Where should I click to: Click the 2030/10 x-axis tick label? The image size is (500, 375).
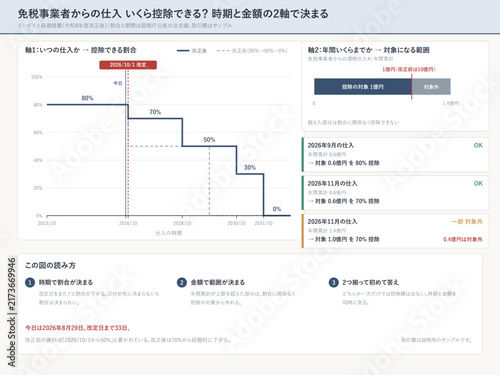(x=237, y=223)
